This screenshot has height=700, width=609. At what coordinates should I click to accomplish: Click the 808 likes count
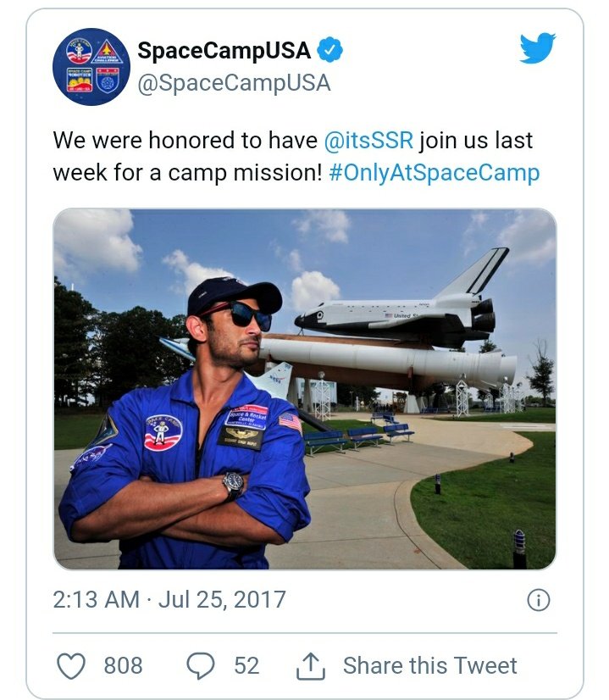pos(123,665)
